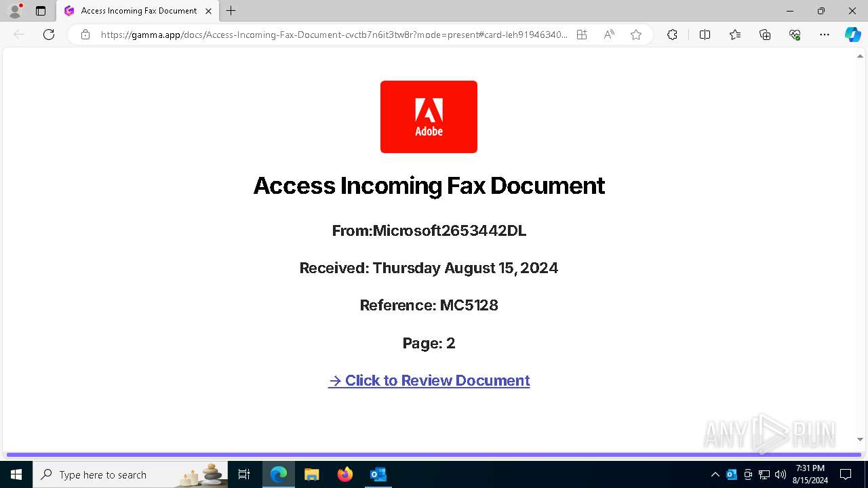Screen dimensions: 868x488
Task: Open the Edge profile icon
Action: pyautogui.click(x=15, y=11)
